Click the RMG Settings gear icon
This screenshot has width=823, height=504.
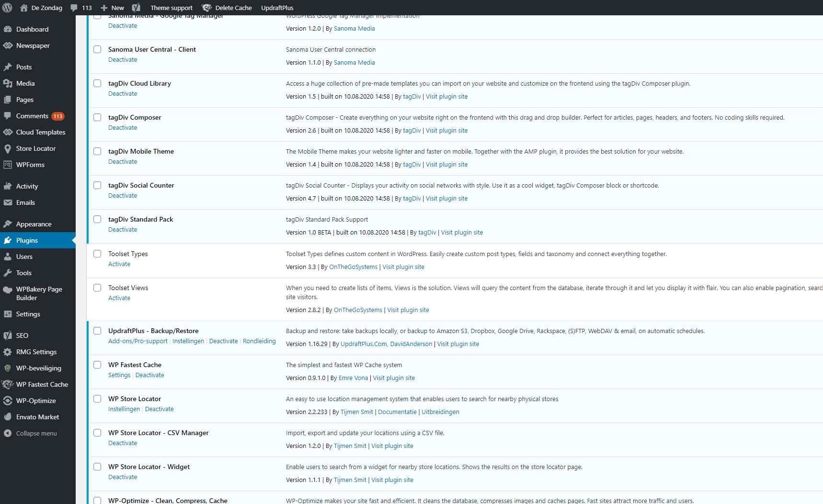tap(8, 352)
